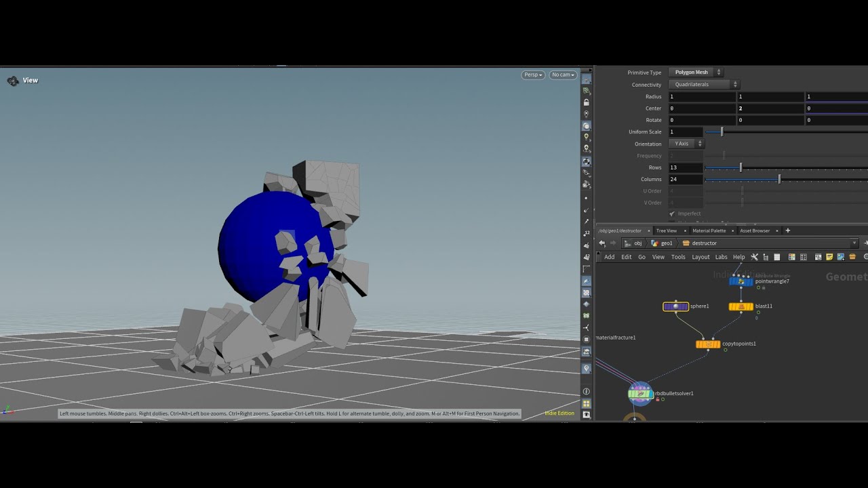Click the geo1 path button
Image resolution: width=868 pixels, height=488 pixels.
click(x=662, y=243)
